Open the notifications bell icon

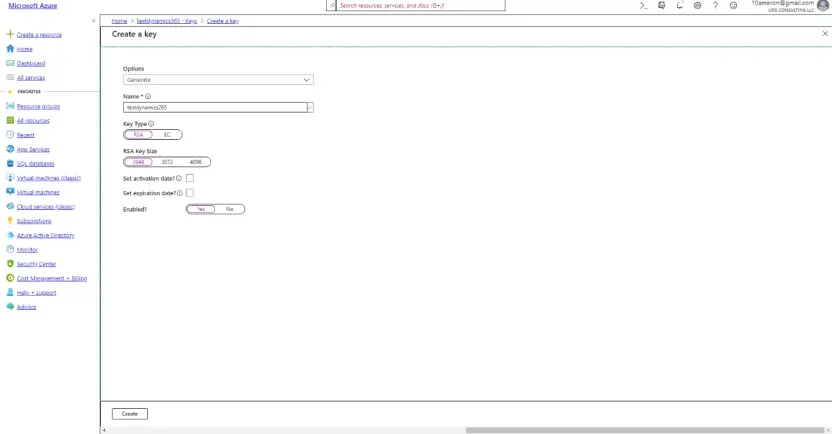coord(679,5)
